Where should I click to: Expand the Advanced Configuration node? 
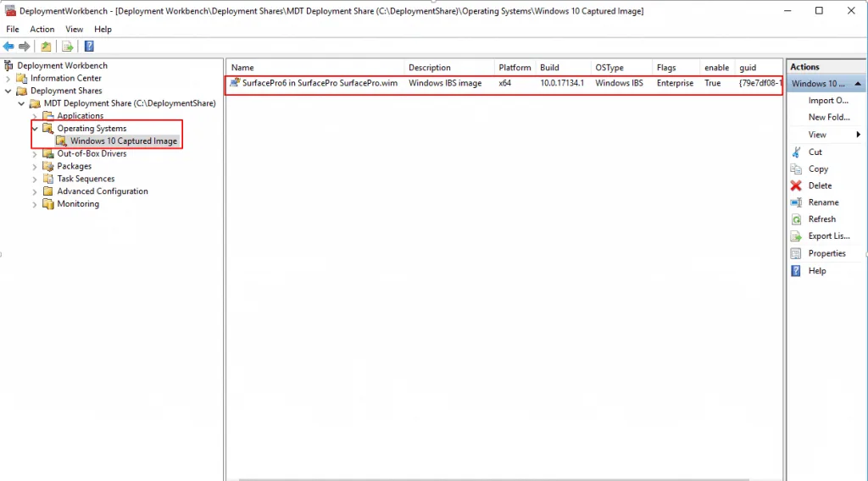point(34,192)
